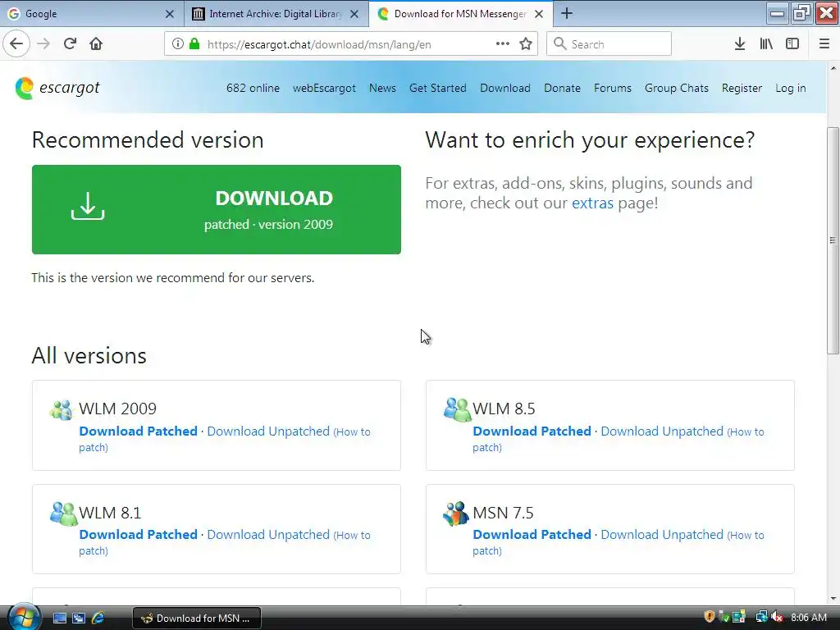Show site information icon in address bar
This screenshot has height=630, width=840.
[178, 44]
